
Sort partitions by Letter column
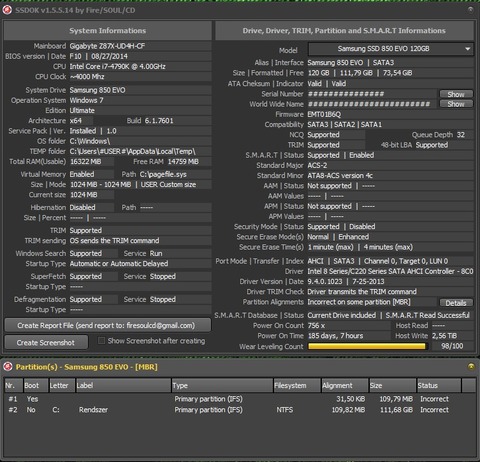62,386
